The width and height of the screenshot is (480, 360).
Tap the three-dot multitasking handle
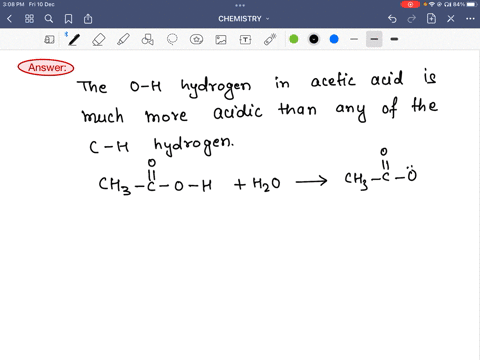(x=240, y=5)
